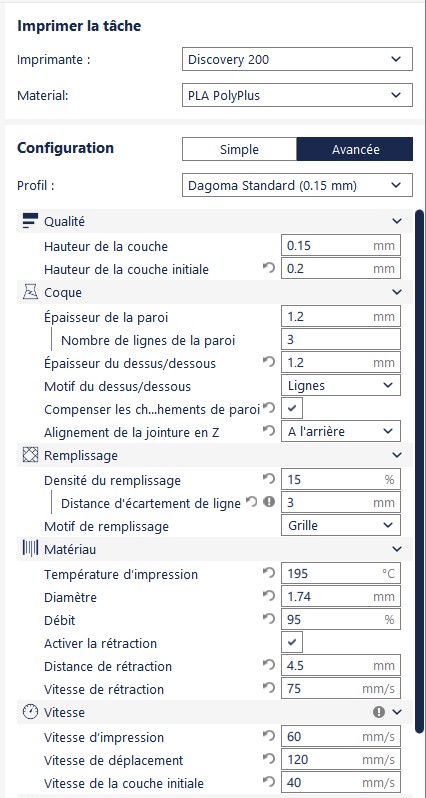
Task: Reset the Hauteur de la couche initiale value
Action: point(269,268)
